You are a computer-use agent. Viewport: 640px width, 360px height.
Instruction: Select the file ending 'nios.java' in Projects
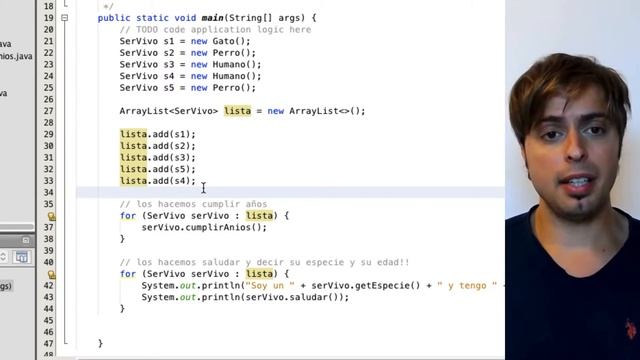16,56
